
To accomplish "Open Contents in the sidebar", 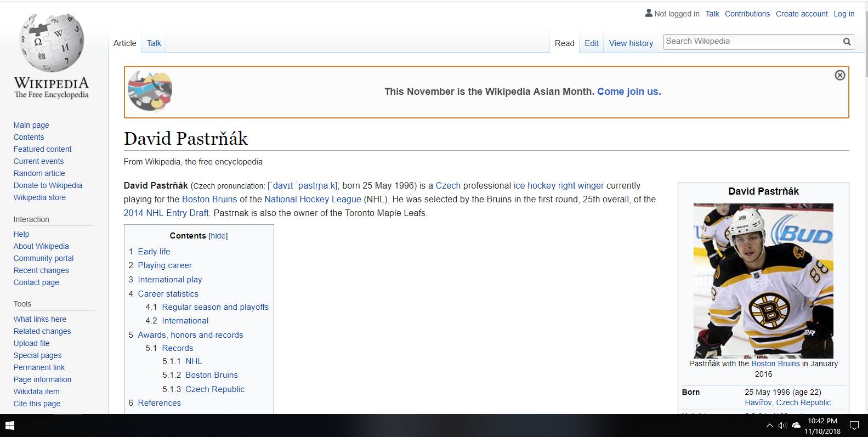I will (29, 137).
